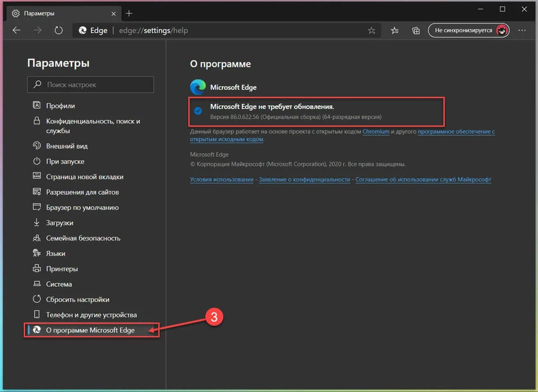Open the Collections icon
Screen dimensions: 538x392
416,30
